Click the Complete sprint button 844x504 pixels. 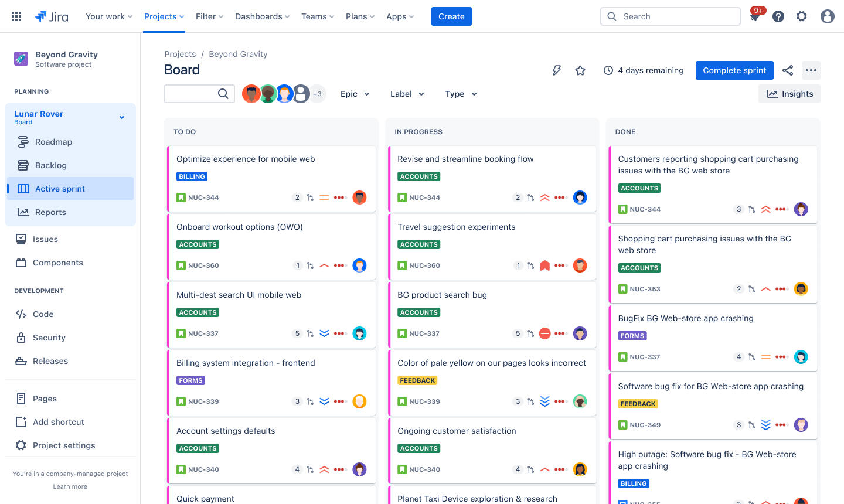pyautogui.click(x=734, y=70)
